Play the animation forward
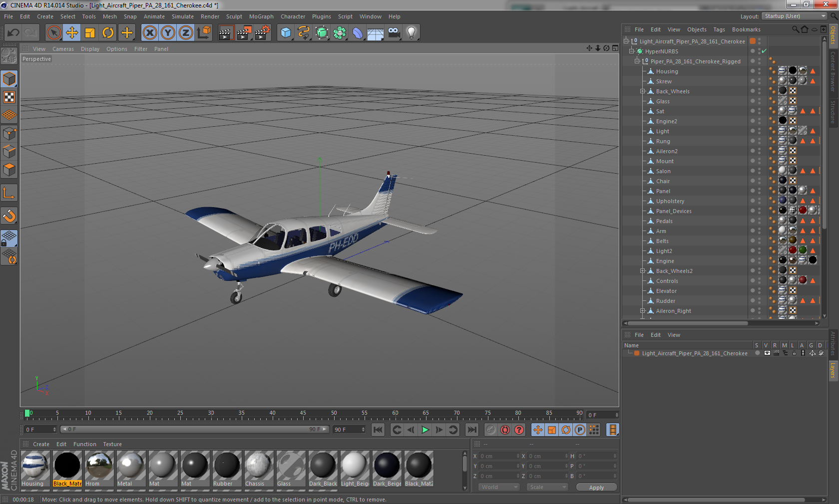Screen dimensions: 839x504 coord(425,430)
